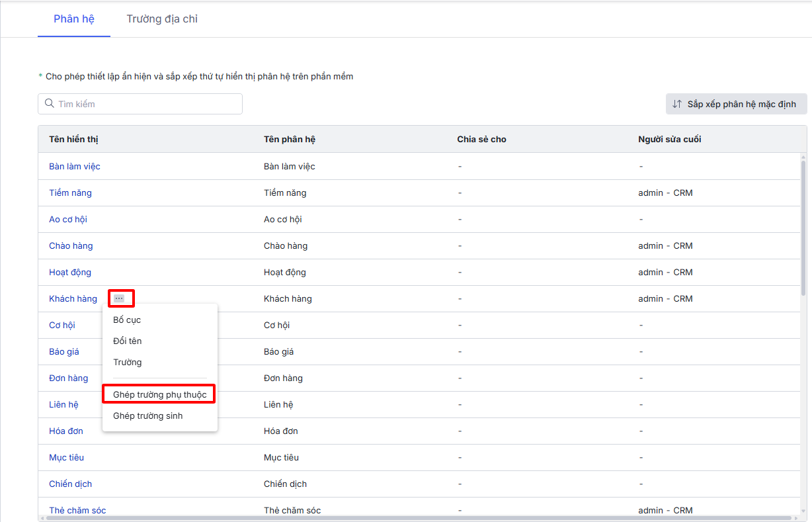This screenshot has width=812, height=522.
Task: Choose Bố cục from the context menu
Action: [127, 320]
